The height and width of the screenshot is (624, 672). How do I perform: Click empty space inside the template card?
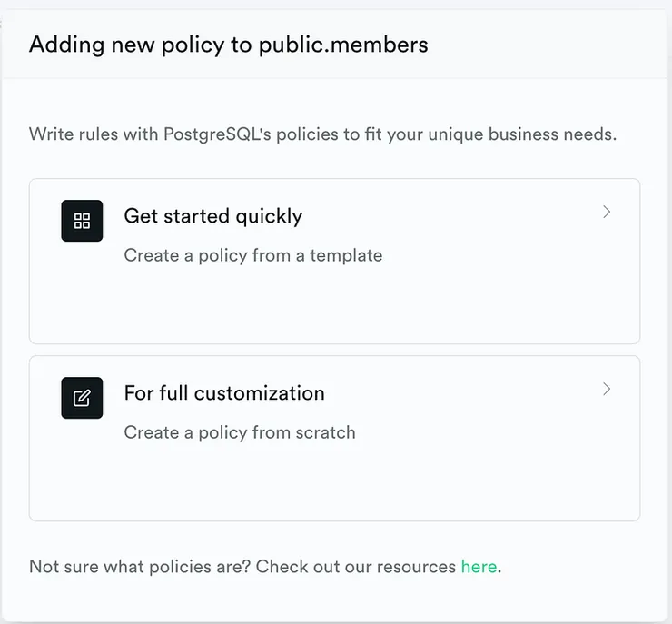[363, 309]
